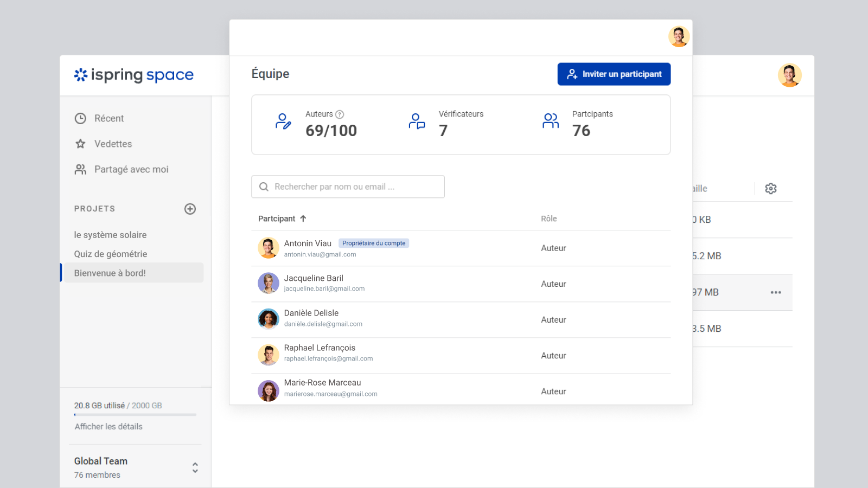Sort by the Participant column header
The height and width of the screenshot is (488, 868).
click(277, 219)
